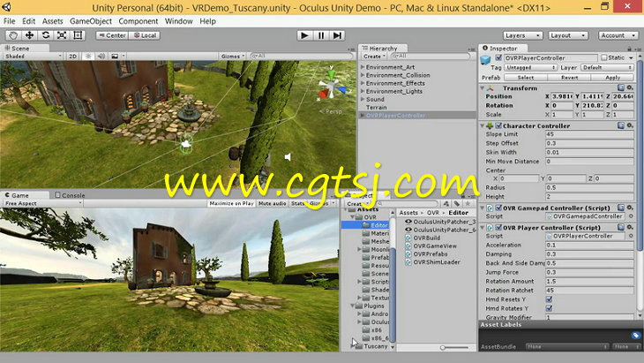This screenshot has width=644, height=363.
Task: Open OVR Gamepad Controller gear menu
Action: 630,208
